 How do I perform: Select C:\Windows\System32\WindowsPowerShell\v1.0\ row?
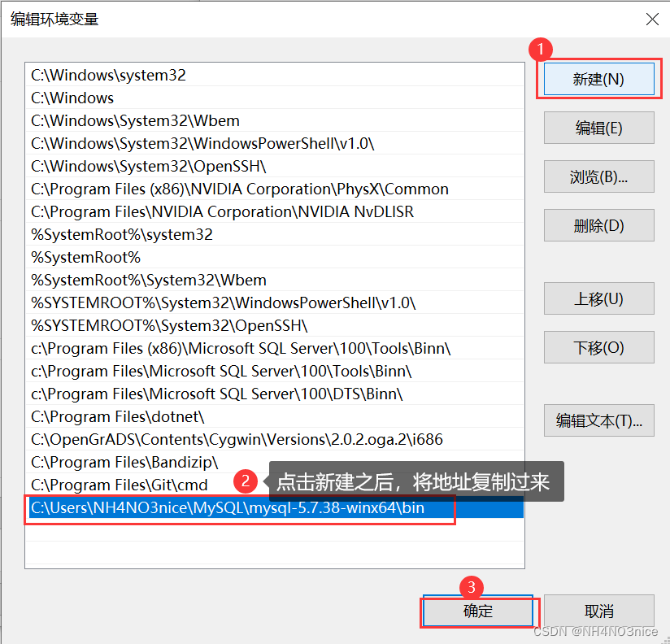pyautogui.click(x=275, y=143)
